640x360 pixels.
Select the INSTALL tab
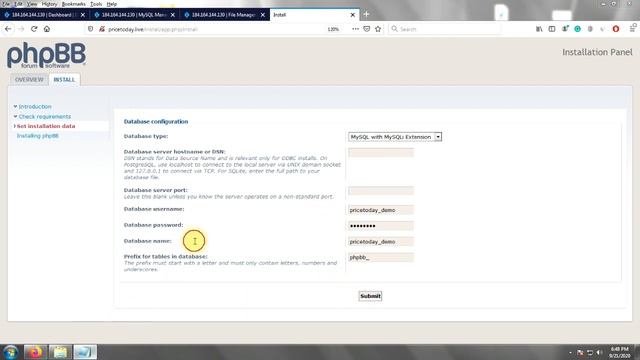tap(64, 79)
